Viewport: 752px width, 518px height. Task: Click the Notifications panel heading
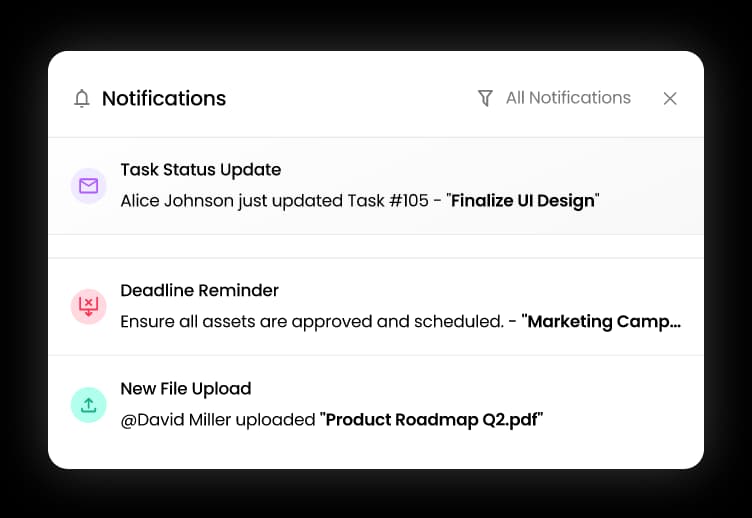[x=164, y=98]
